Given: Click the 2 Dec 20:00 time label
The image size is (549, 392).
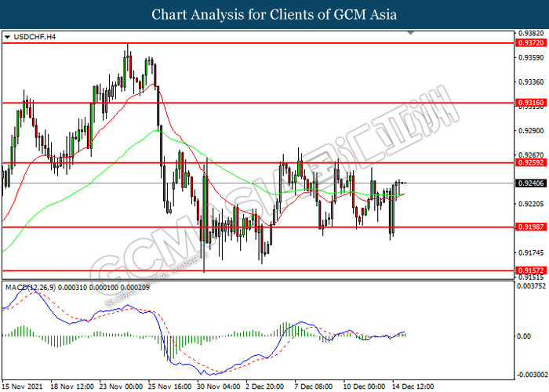Looking at the screenshot, I should tap(265, 387).
